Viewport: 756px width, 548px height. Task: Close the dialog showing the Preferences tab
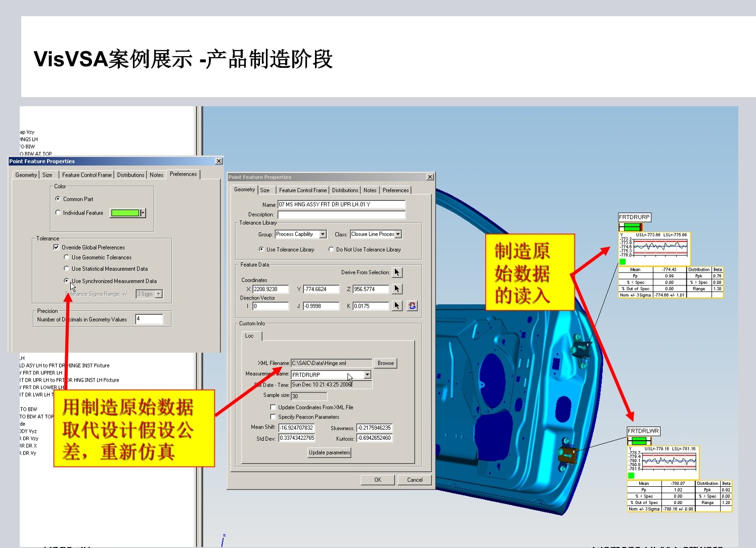(218, 161)
